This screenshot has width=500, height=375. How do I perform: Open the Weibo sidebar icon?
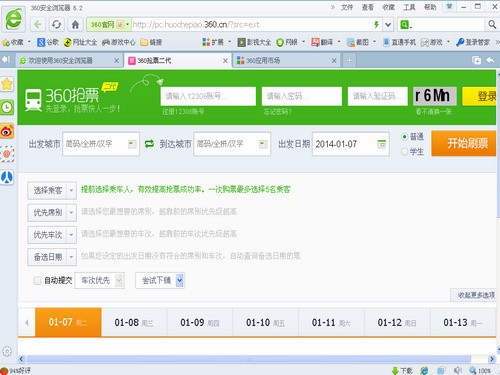click(7, 131)
